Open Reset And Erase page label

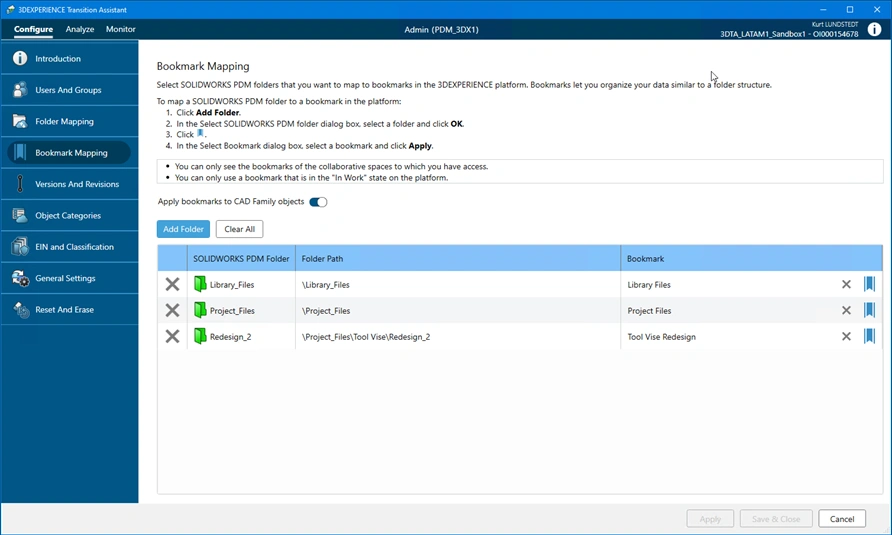(x=64, y=310)
